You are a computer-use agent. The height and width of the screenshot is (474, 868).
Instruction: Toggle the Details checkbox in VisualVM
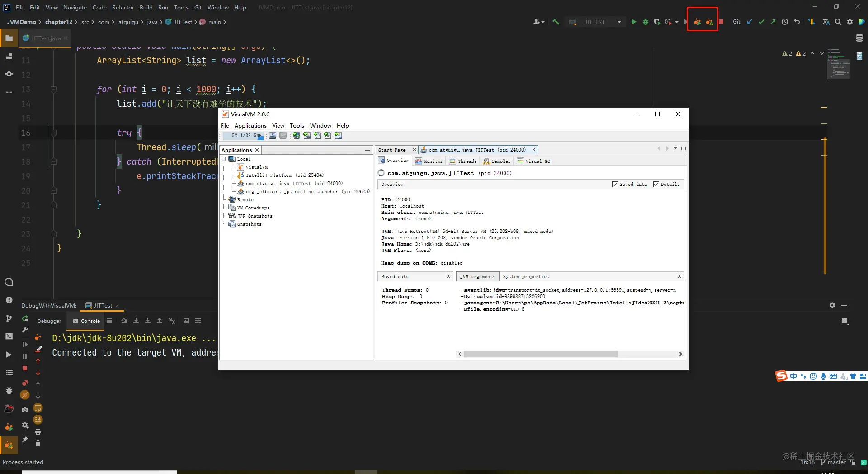tap(656, 185)
